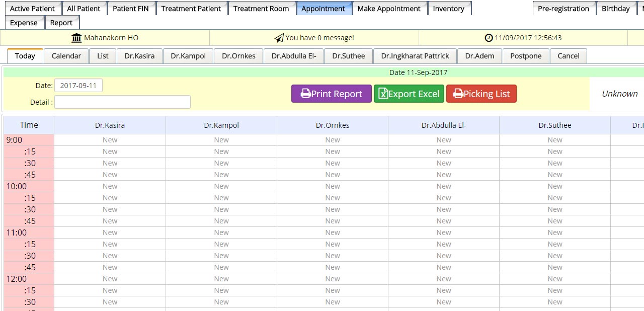The image size is (644, 311).
Task: Create new 9:00 appointment for Dr.Kasira
Action: coord(110,140)
